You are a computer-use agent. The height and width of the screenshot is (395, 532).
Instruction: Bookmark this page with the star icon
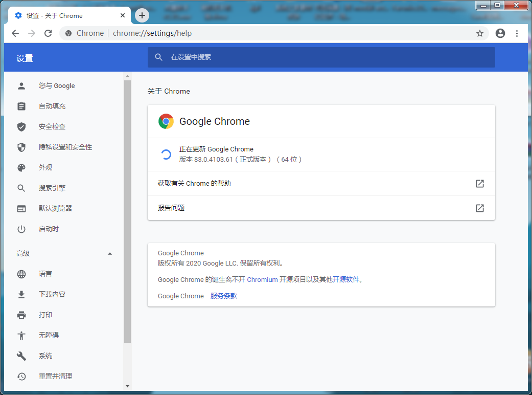pyautogui.click(x=480, y=33)
